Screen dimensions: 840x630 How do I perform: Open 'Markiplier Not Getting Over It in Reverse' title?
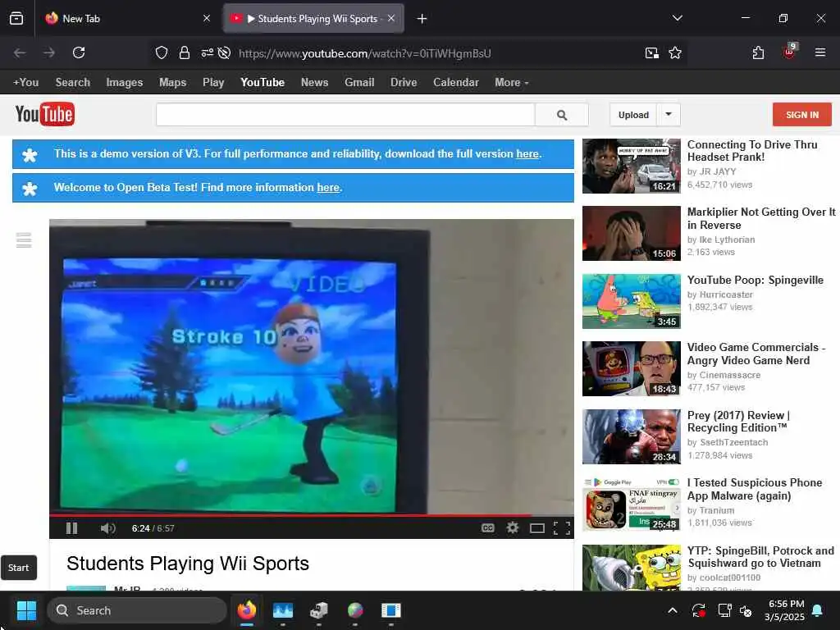(760, 218)
